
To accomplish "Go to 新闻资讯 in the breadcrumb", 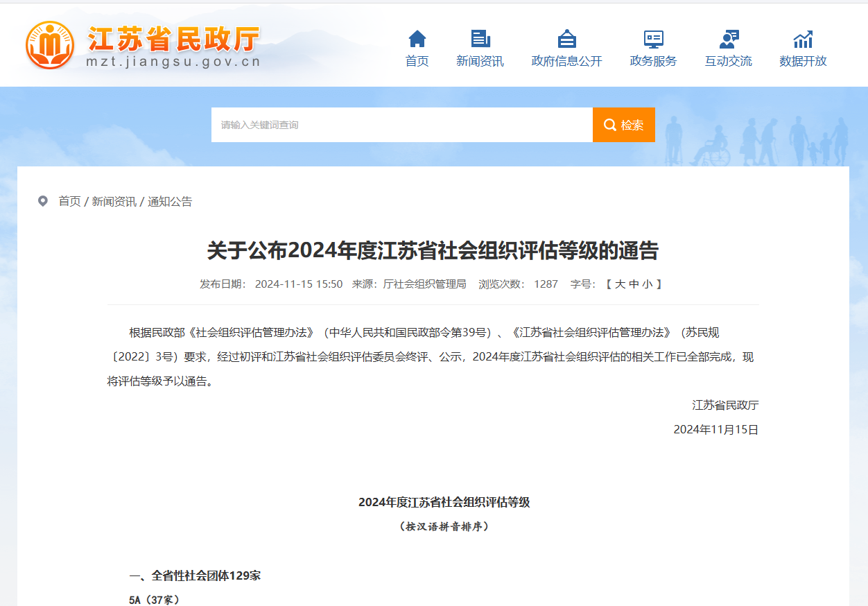I will [x=114, y=201].
